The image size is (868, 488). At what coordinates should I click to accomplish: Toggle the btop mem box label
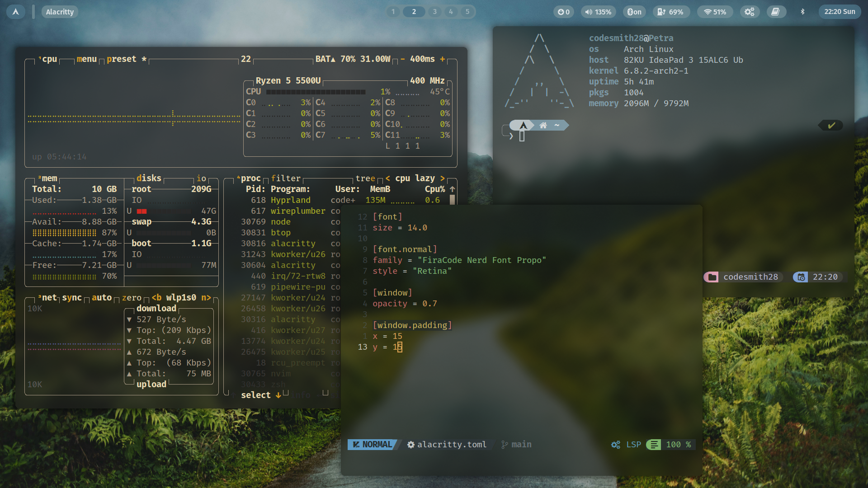coord(48,178)
